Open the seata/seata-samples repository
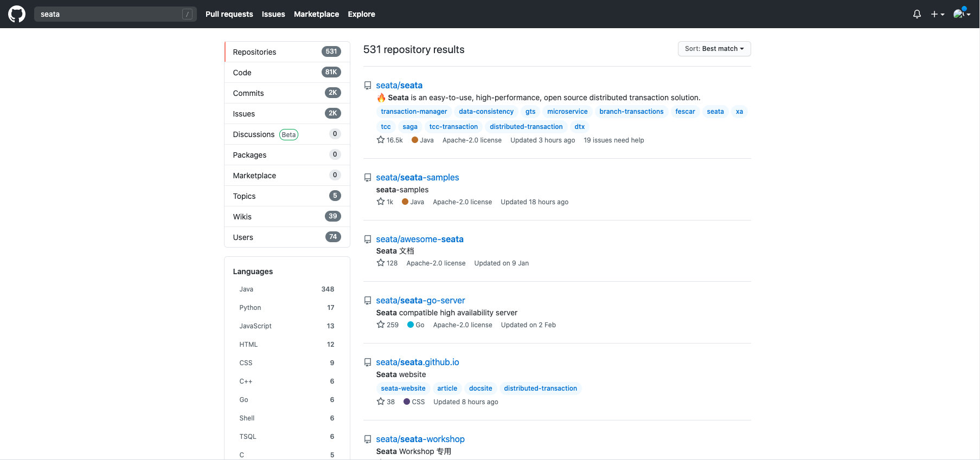 click(418, 177)
